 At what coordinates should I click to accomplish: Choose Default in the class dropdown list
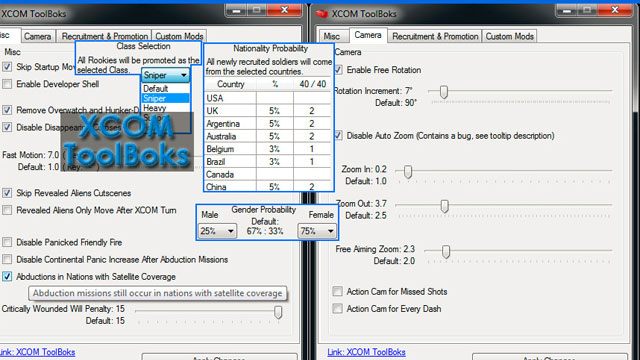[x=166, y=89]
